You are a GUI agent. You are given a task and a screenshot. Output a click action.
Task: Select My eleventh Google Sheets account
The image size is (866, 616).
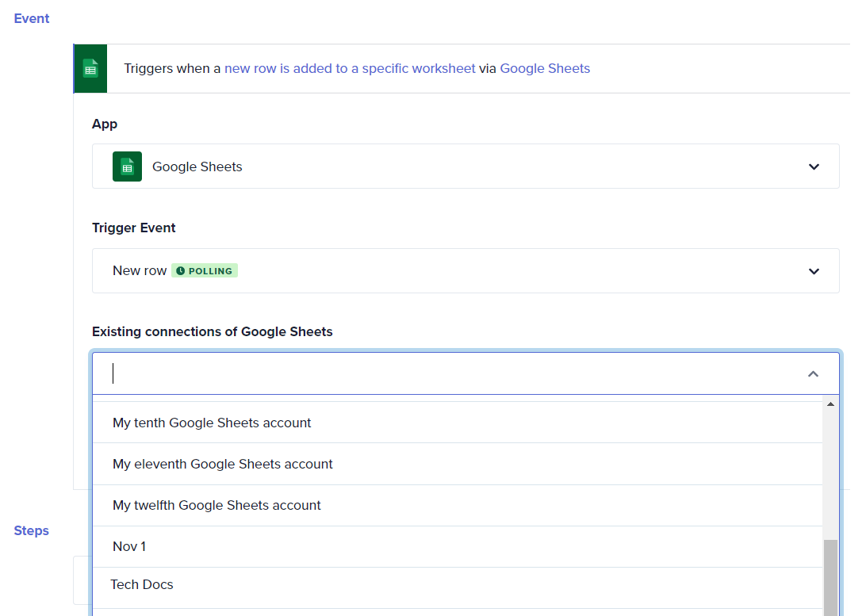click(458, 465)
